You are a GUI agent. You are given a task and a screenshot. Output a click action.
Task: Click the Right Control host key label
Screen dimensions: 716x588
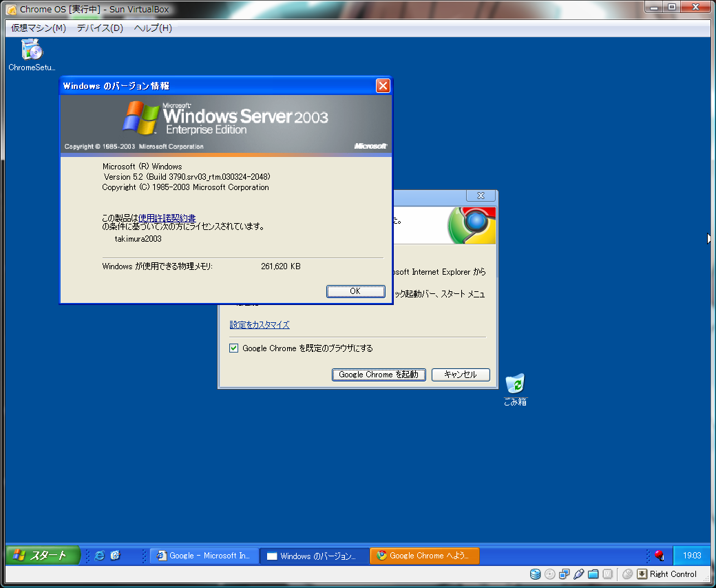tap(673, 574)
